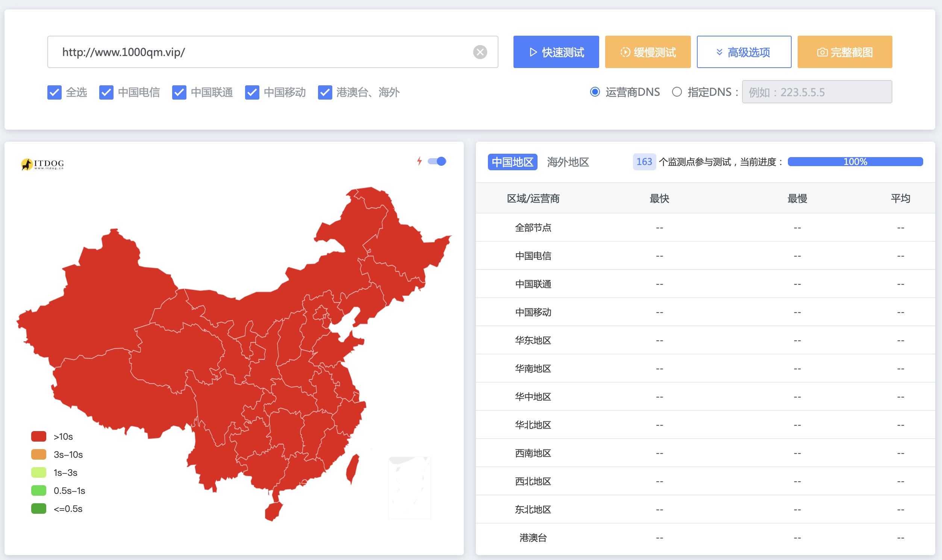Click the 100% progress bar
This screenshot has height=560, width=942.
coord(855,162)
